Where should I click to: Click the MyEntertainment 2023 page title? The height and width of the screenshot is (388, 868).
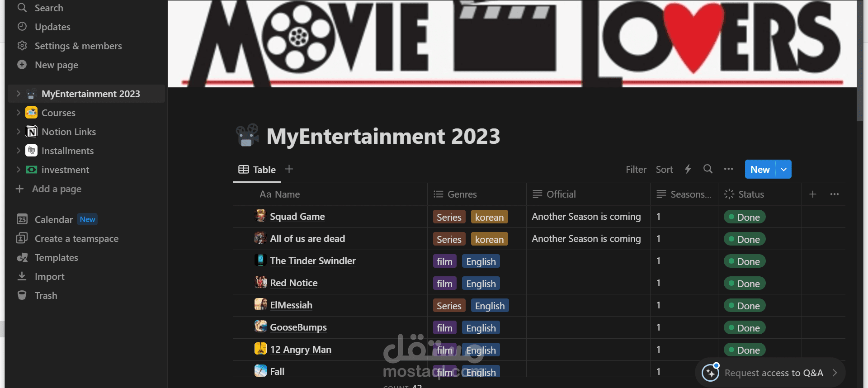pos(383,136)
